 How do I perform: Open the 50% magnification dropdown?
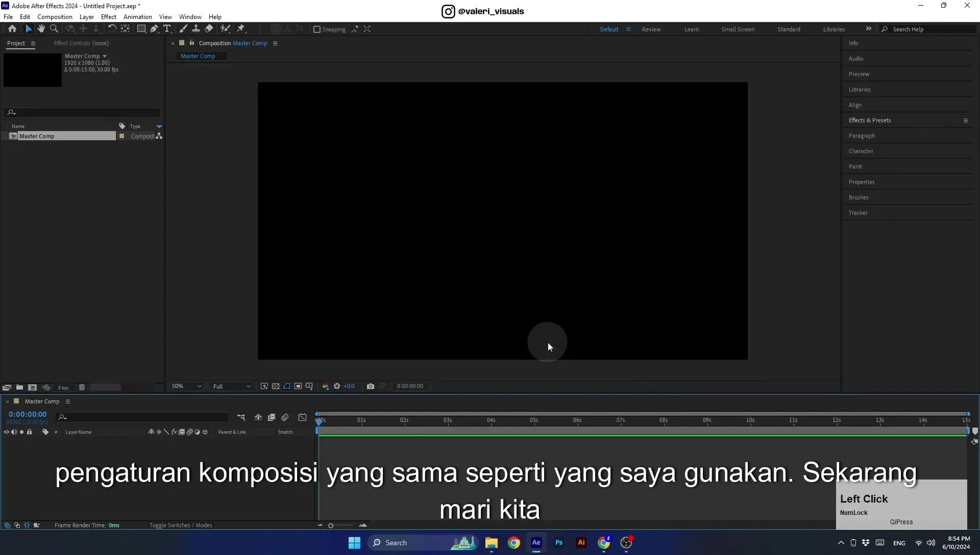[x=186, y=386]
